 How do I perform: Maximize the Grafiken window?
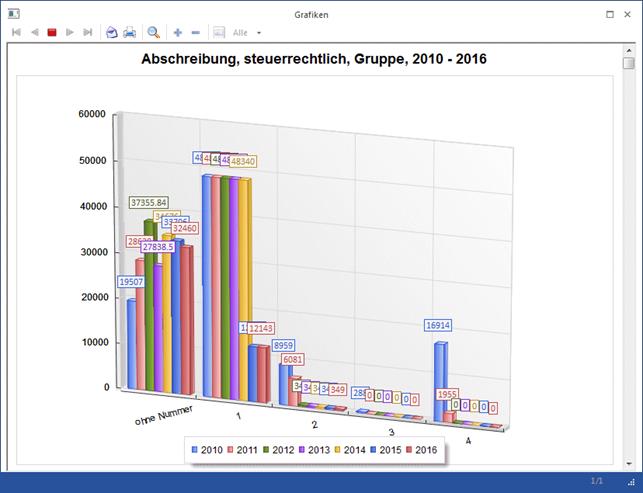click(x=610, y=15)
